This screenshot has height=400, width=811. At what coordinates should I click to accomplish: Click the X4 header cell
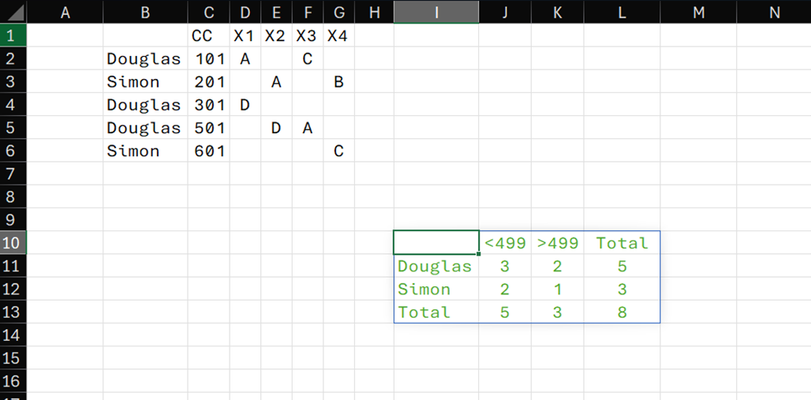click(339, 35)
